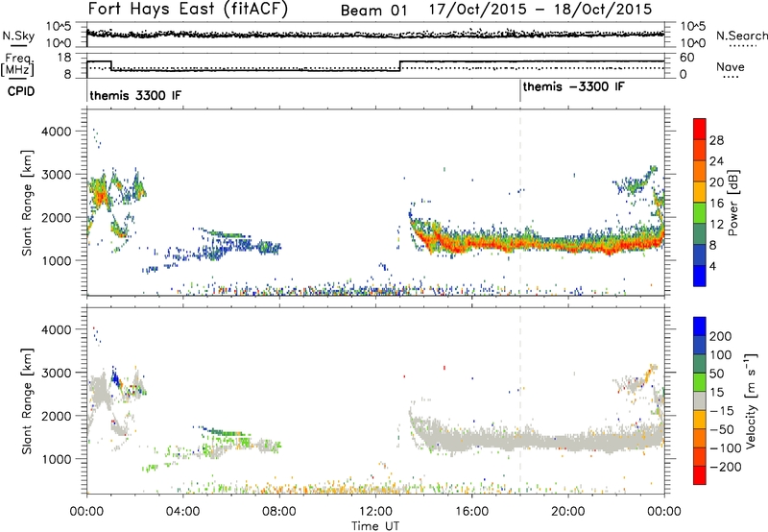
Task: Click the 'themis -3300 IF' annotation
Action: [x=574, y=86]
